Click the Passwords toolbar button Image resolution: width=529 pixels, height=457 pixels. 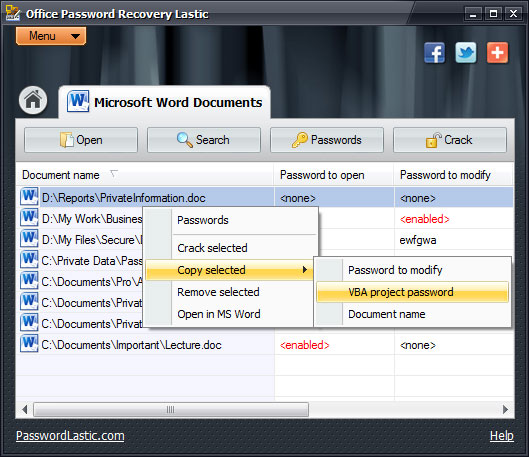pos(327,140)
